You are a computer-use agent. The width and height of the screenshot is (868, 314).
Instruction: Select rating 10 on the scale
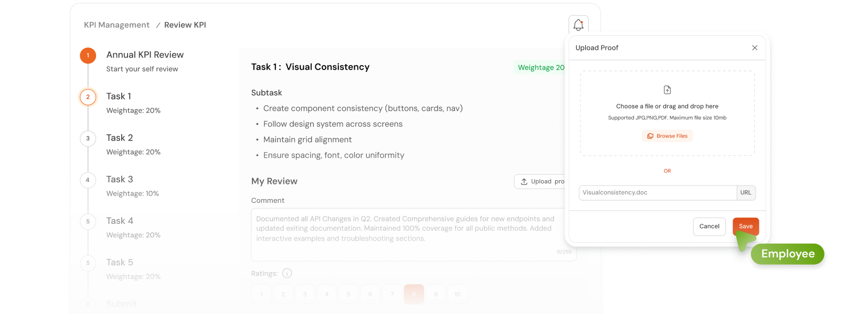457,294
